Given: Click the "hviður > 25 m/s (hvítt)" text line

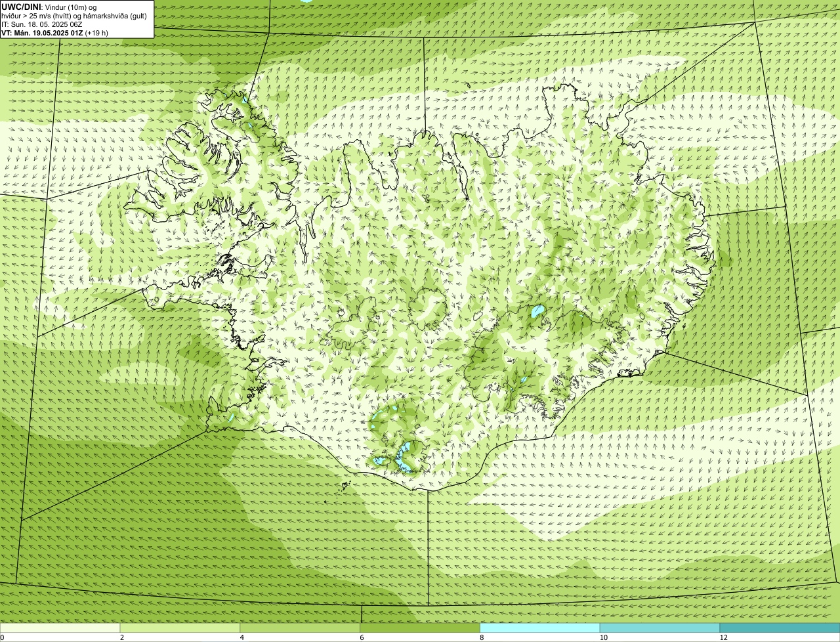Looking at the screenshot, I should [74, 16].
